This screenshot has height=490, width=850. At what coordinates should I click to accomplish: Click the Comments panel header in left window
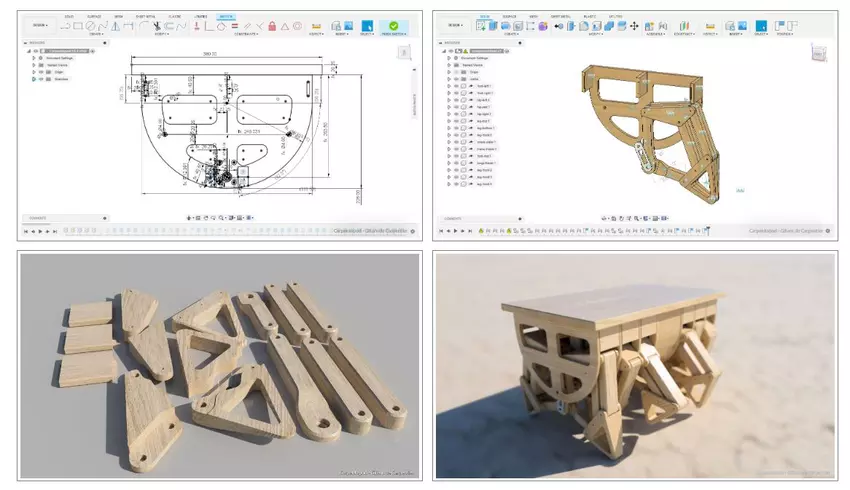click(38, 217)
